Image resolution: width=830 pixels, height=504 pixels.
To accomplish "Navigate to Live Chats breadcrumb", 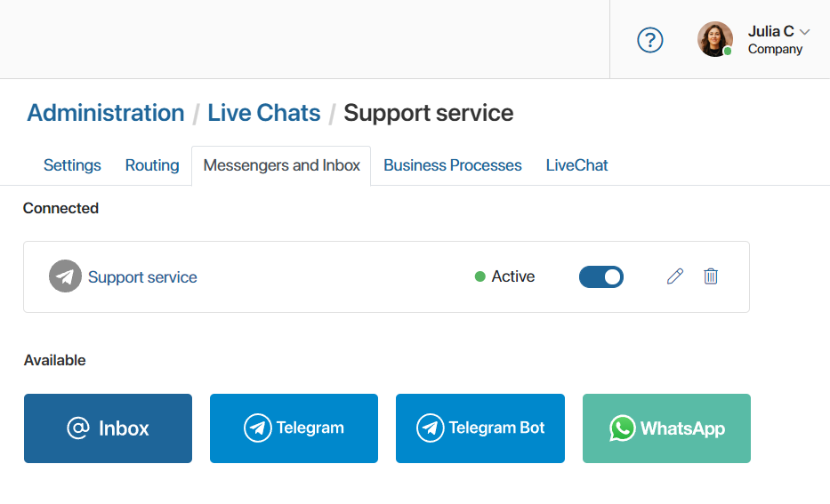I will [x=263, y=113].
